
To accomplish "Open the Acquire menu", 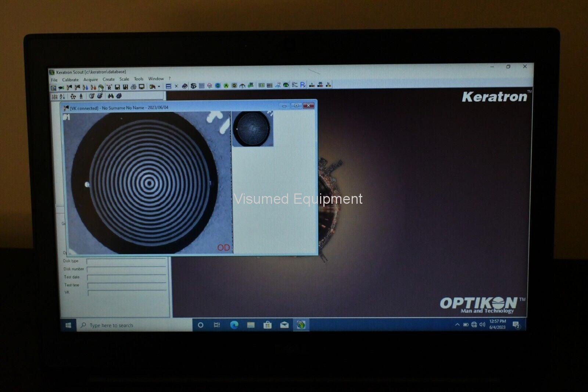I will pyautogui.click(x=90, y=79).
